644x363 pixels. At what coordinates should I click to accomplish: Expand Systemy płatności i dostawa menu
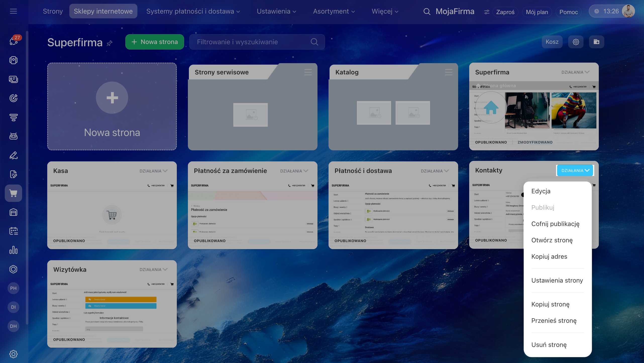point(193,11)
